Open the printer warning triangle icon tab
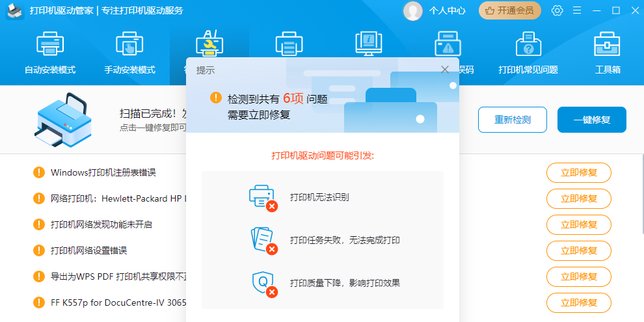This screenshot has width=644, height=322. tap(448, 44)
